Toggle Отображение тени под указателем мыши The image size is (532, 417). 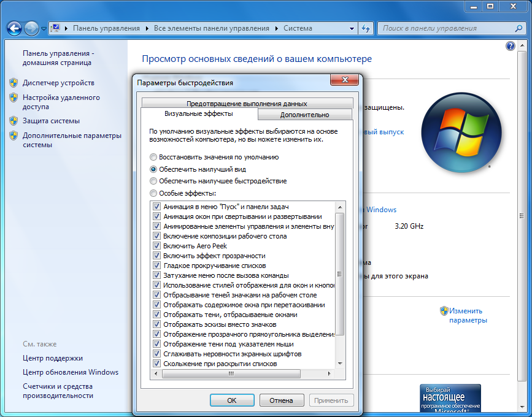pyautogui.click(x=156, y=344)
